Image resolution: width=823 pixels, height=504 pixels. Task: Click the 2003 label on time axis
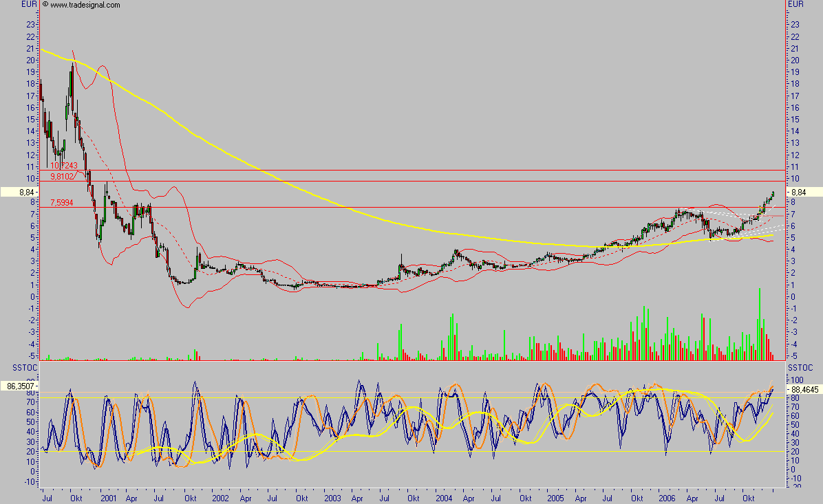332,496
